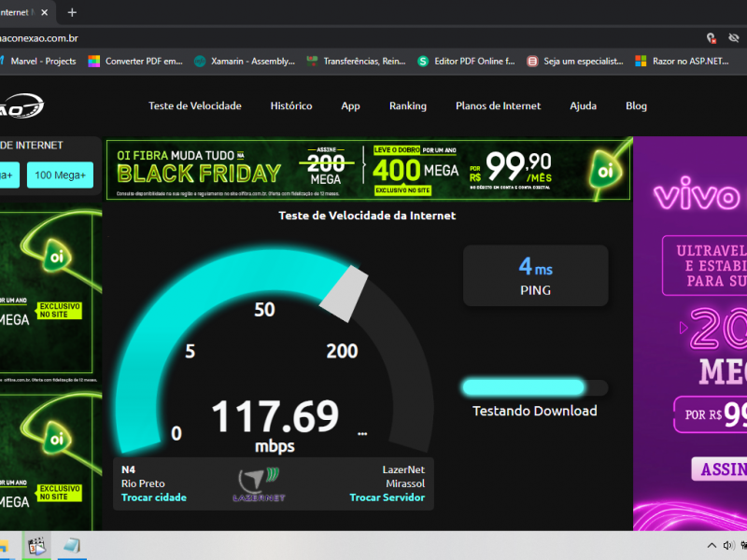Open the Transferências bookmark
747x560 pixels.
357,61
